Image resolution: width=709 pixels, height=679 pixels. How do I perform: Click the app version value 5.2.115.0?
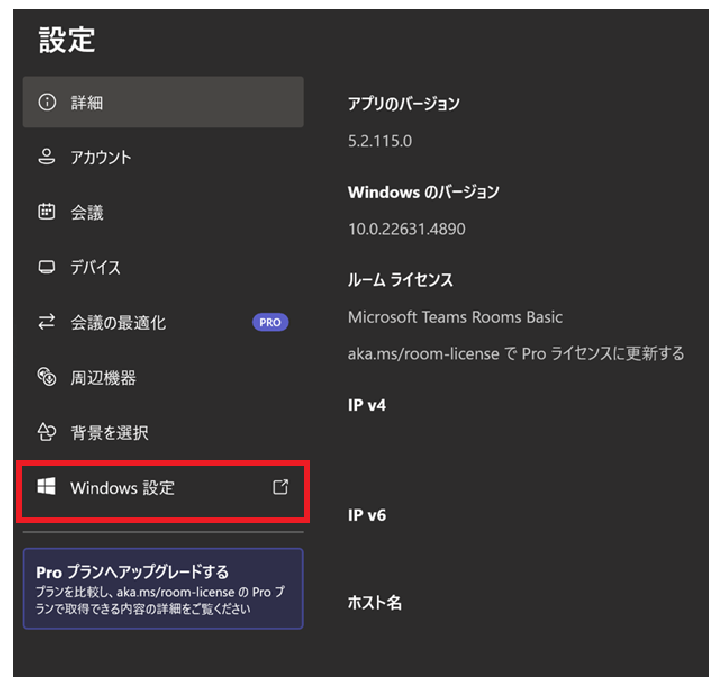coord(380,141)
